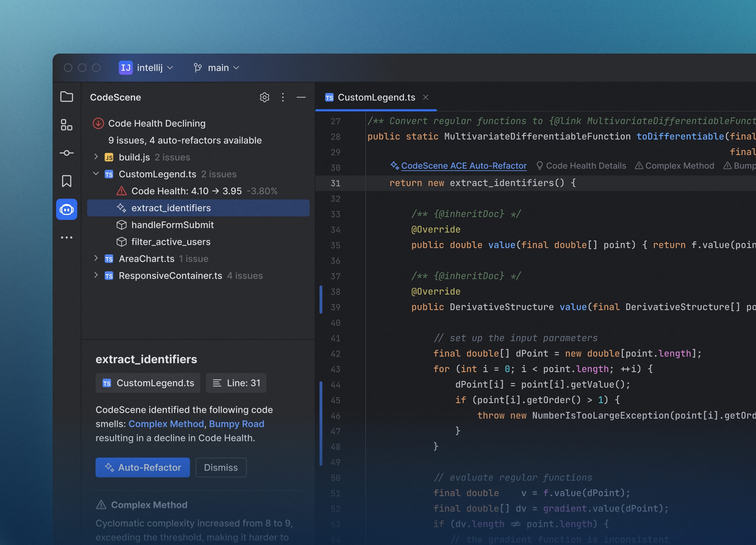The width and height of the screenshot is (756, 545).
Task: Click line number 43 in the gutter
Action: [336, 370]
